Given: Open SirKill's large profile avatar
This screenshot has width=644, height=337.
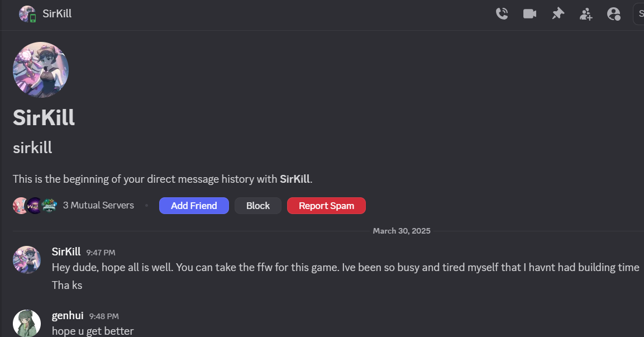Looking at the screenshot, I should (41, 70).
